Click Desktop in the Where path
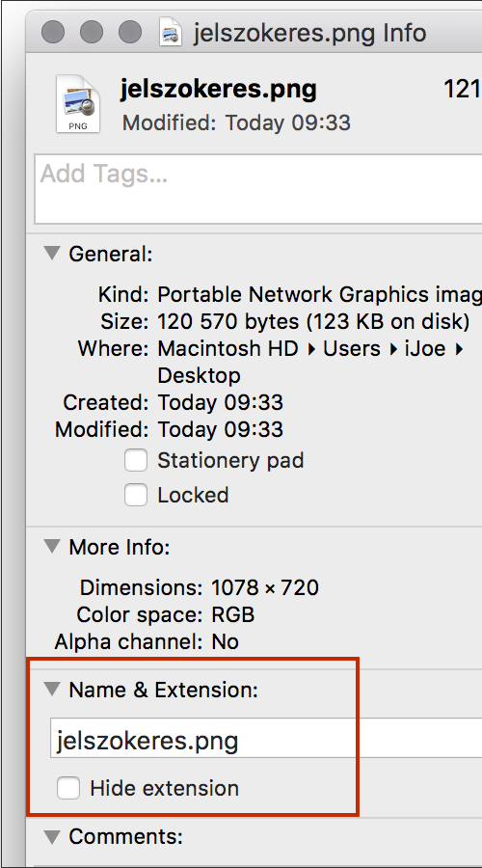 pyautogui.click(x=200, y=376)
